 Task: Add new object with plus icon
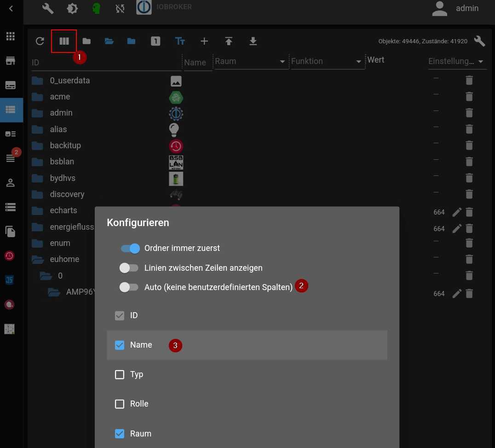(204, 41)
